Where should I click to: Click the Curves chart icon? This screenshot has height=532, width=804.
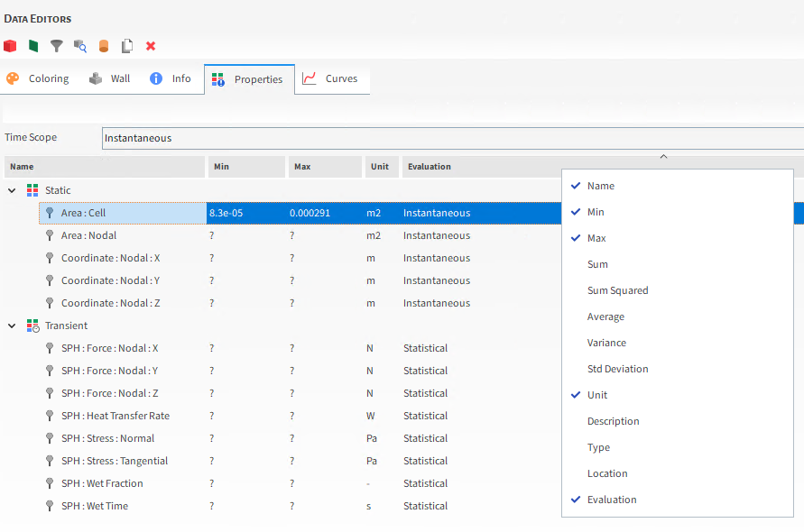pos(310,78)
